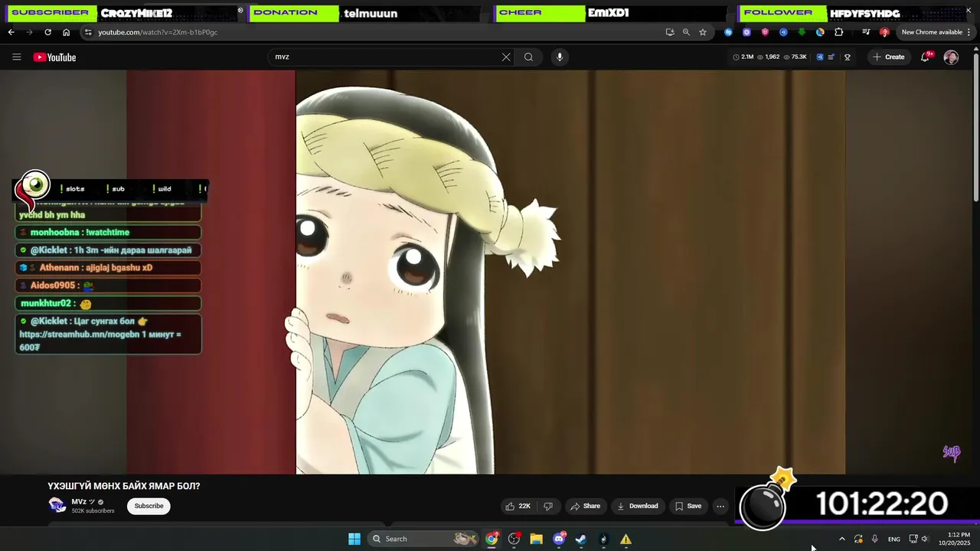980x551 pixels.
Task: Click the tray microphone icon
Action: (874, 539)
